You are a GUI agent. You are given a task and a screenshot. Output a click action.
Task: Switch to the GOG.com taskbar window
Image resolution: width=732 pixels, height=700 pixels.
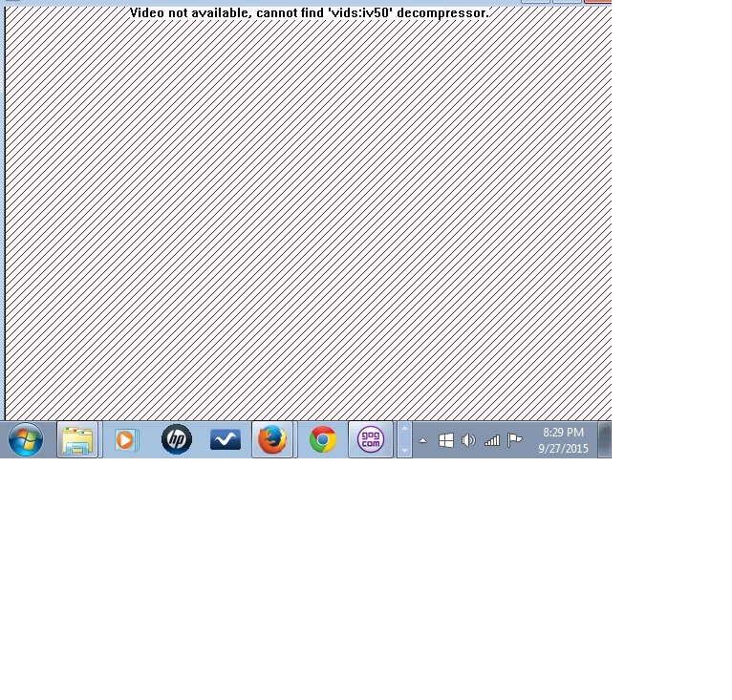[371, 439]
